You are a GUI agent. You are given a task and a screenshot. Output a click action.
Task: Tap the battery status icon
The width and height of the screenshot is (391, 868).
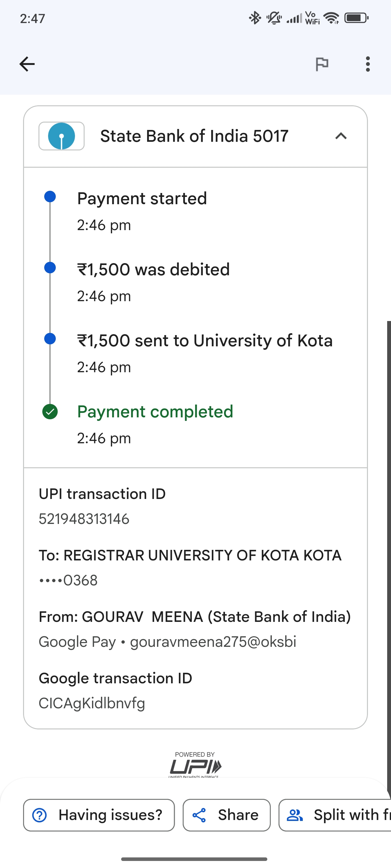coord(356,18)
